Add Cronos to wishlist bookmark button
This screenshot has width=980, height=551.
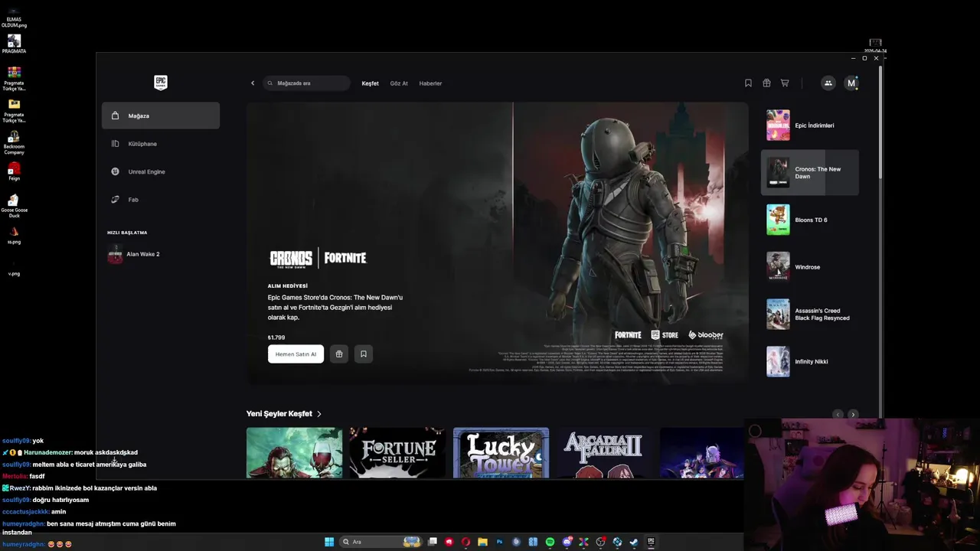click(364, 354)
